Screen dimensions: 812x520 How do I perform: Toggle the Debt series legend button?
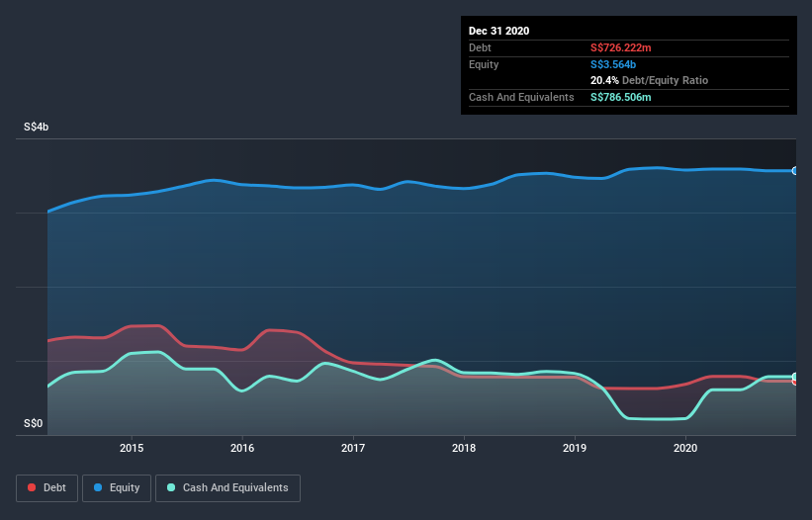(47, 488)
